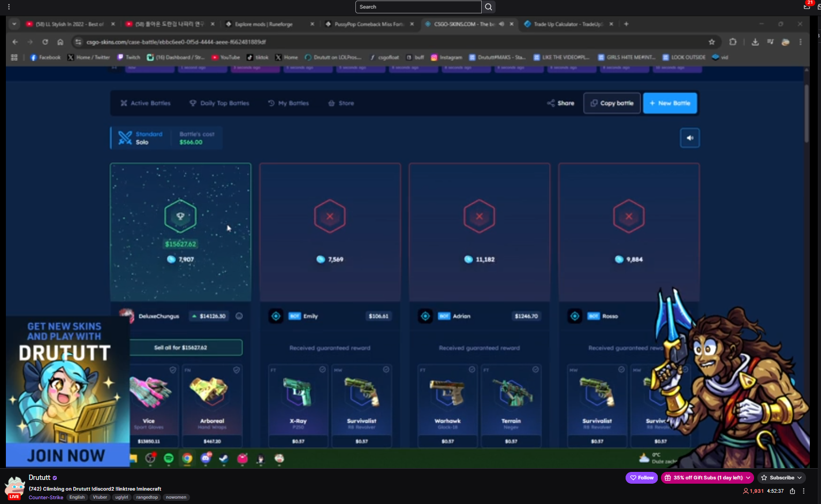The image size is (821, 504).
Task: Reload the current page
Action: tap(45, 42)
